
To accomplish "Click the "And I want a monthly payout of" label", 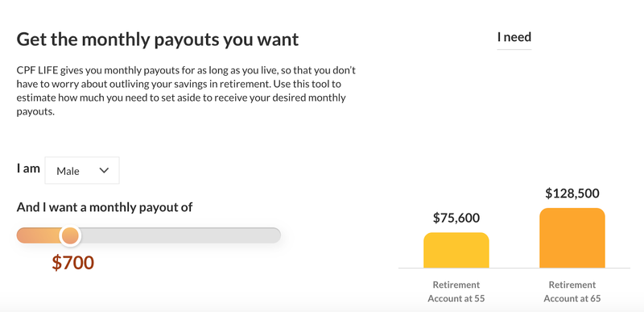I will (105, 207).
